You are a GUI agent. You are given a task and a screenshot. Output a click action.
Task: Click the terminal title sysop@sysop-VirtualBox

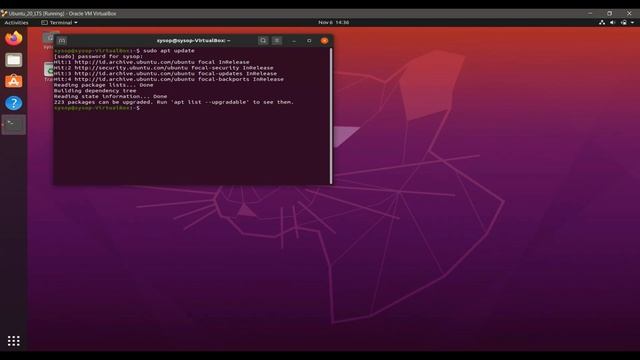193,40
